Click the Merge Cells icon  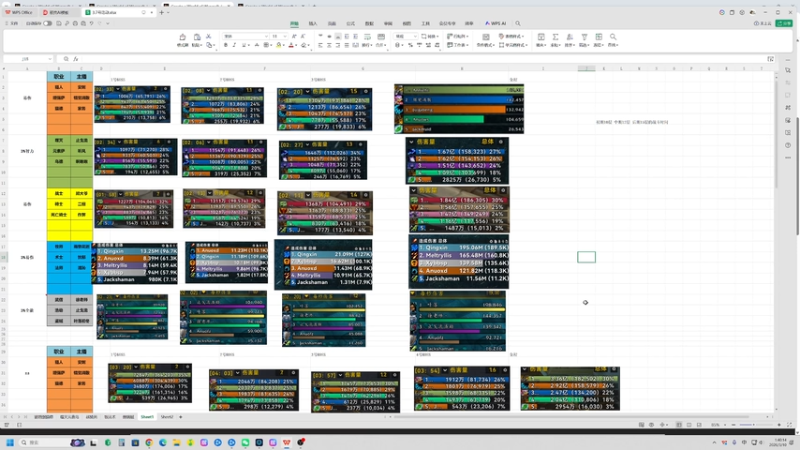[381, 39]
